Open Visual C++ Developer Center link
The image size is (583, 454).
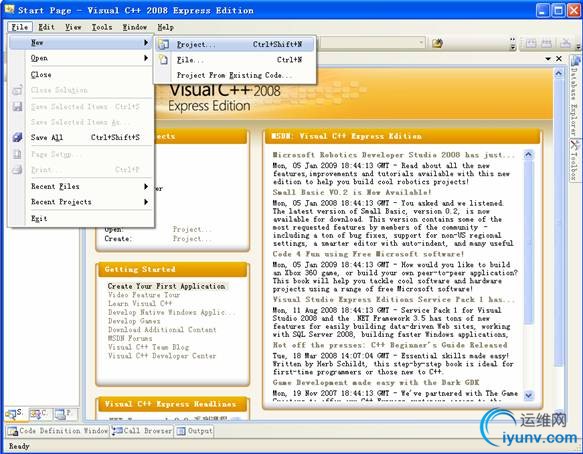click(162, 355)
